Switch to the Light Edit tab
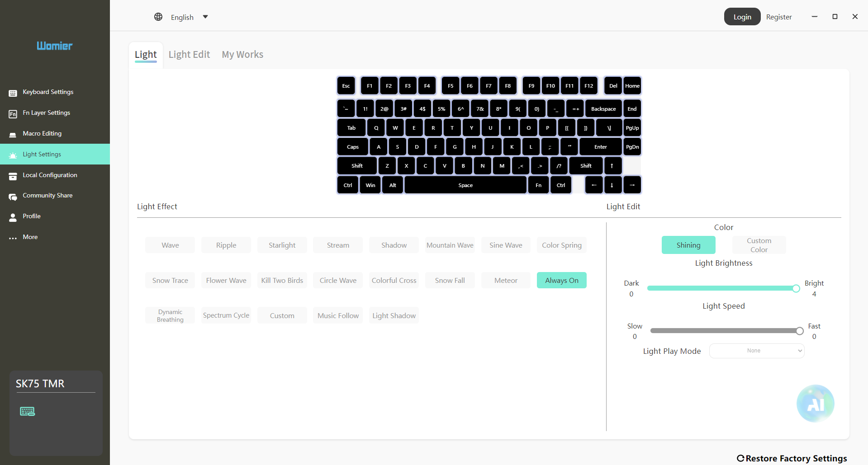The width and height of the screenshot is (868, 465). pos(189,55)
